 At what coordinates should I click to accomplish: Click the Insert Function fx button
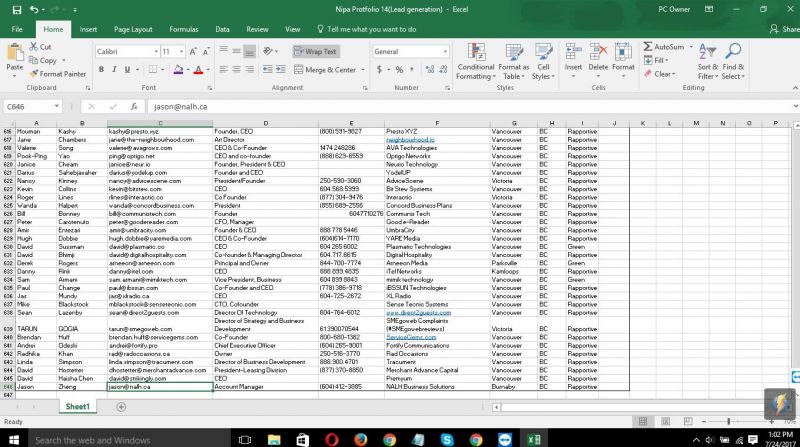(134, 107)
